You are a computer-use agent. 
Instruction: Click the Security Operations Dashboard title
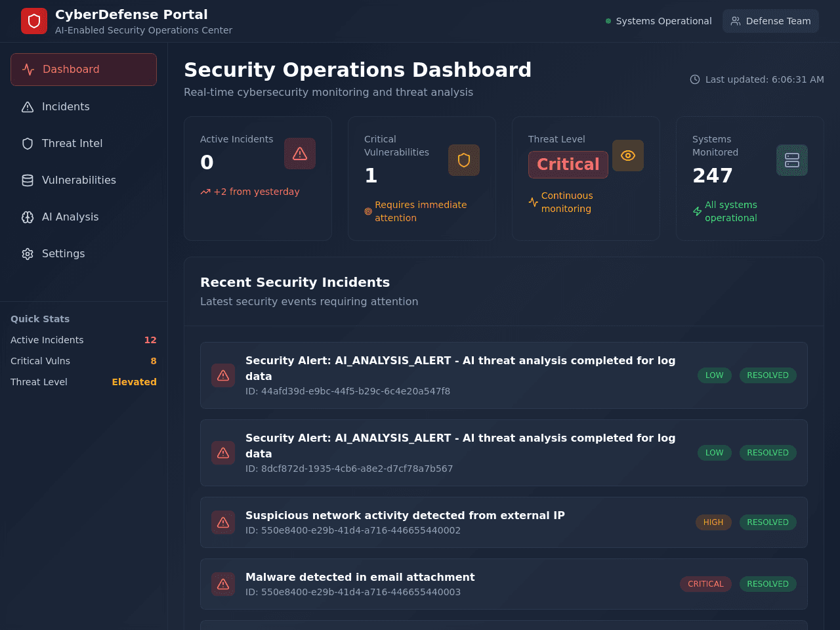tap(358, 70)
